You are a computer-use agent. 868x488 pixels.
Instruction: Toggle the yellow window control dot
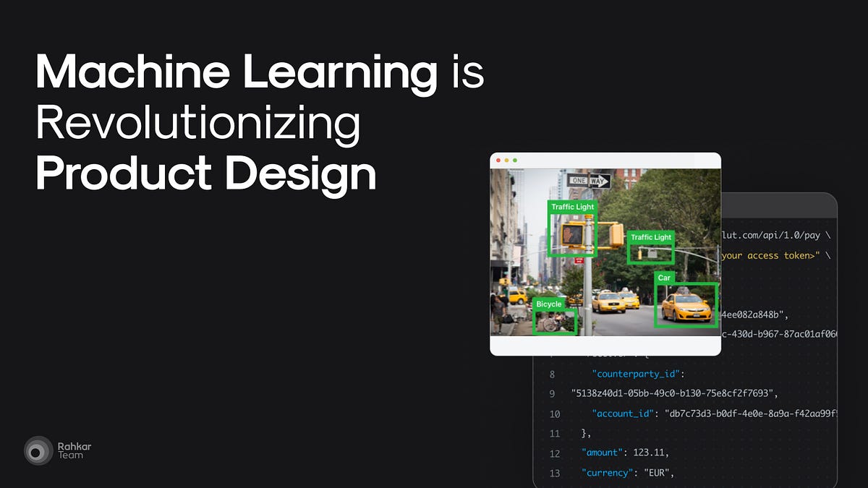click(x=507, y=158)
